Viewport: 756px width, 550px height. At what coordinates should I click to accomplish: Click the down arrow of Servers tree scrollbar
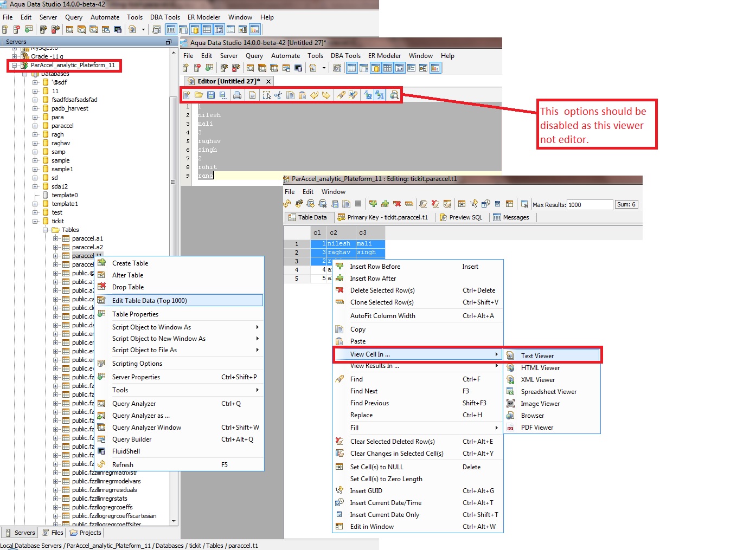174,521
